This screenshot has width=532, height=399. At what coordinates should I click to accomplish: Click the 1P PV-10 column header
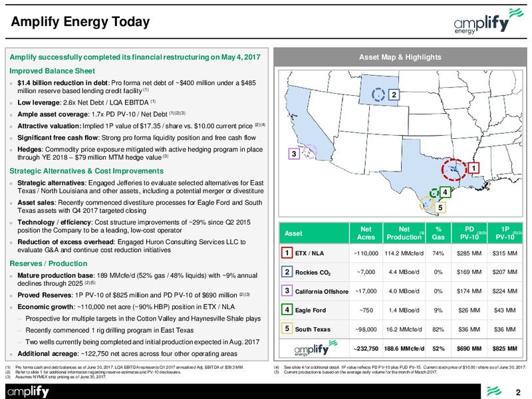coord(505,233)
